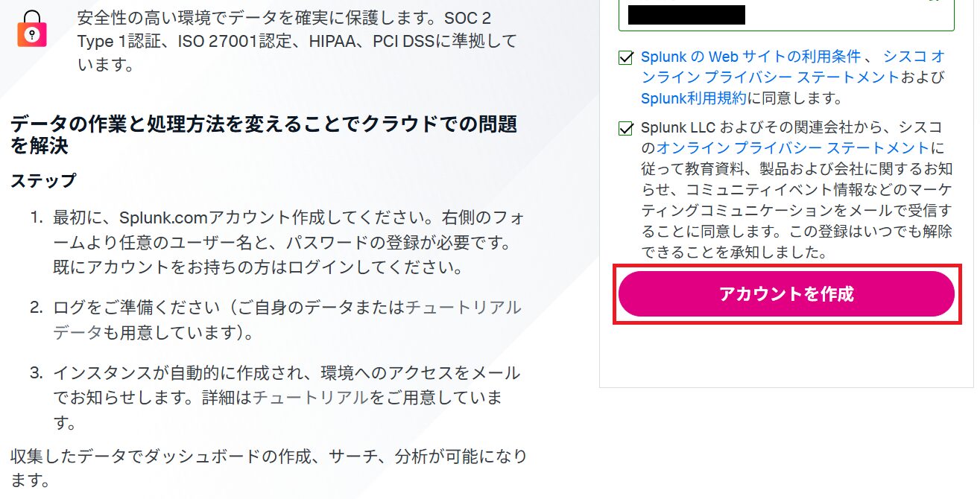Open the Splunk の Web サイトの利用条件 link
Image resolution: width=980 pixels, height=499 pixels.
coord(750,57)
